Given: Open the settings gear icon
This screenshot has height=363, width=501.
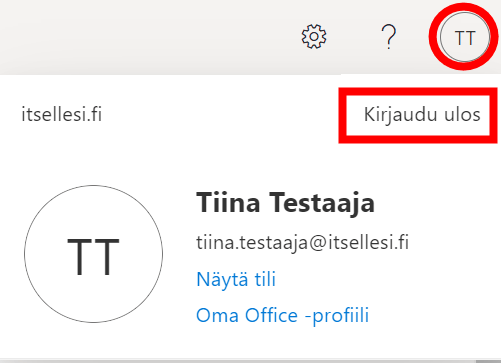Looking at the screenshot, I should tap(314, 36).
